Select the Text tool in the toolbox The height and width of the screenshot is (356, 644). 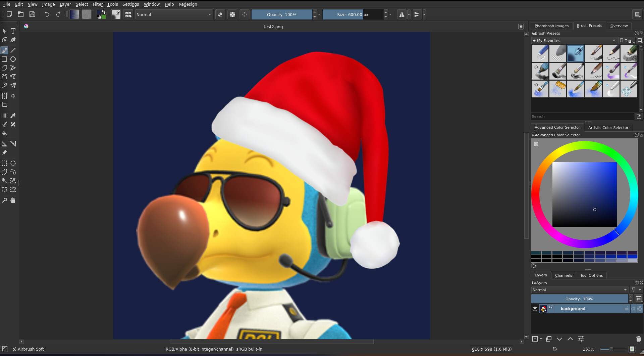13,31
